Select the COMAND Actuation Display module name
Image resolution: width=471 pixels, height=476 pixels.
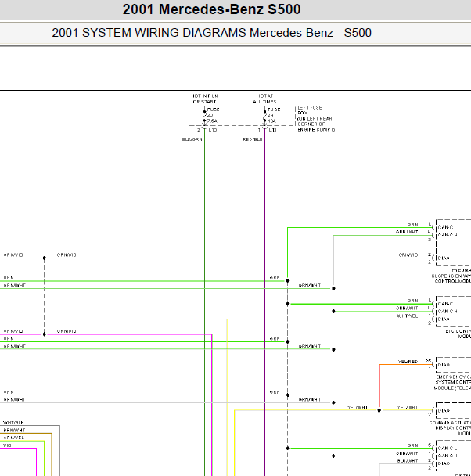click(x=450, y=428)
